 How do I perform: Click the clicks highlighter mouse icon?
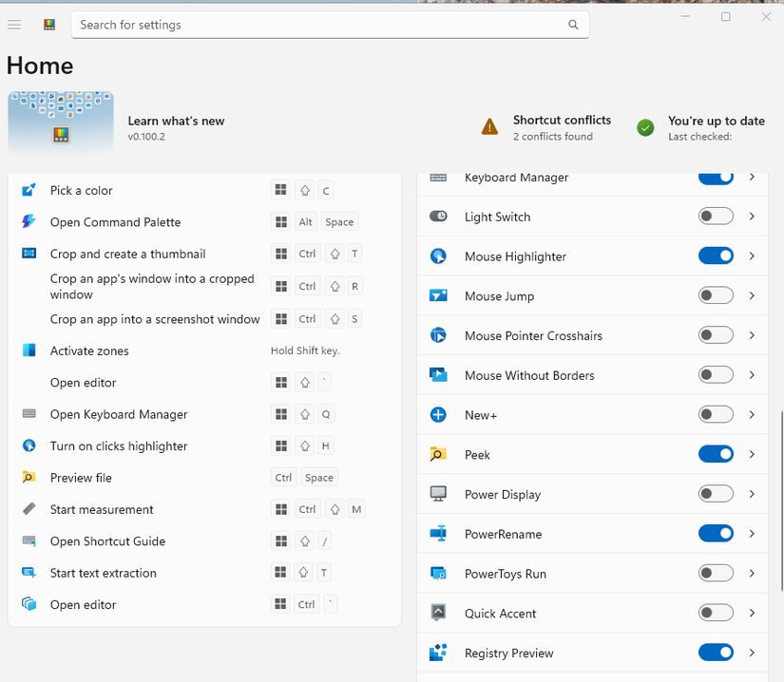coord(29,445)
